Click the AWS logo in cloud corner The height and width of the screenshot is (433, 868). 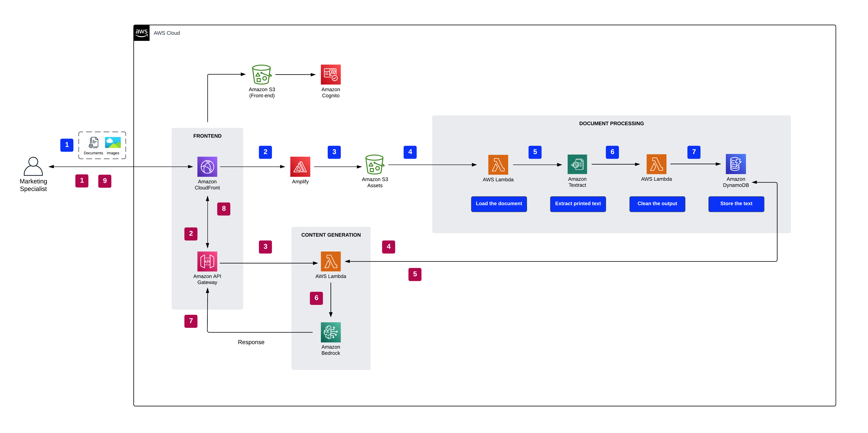coord(142,33)
